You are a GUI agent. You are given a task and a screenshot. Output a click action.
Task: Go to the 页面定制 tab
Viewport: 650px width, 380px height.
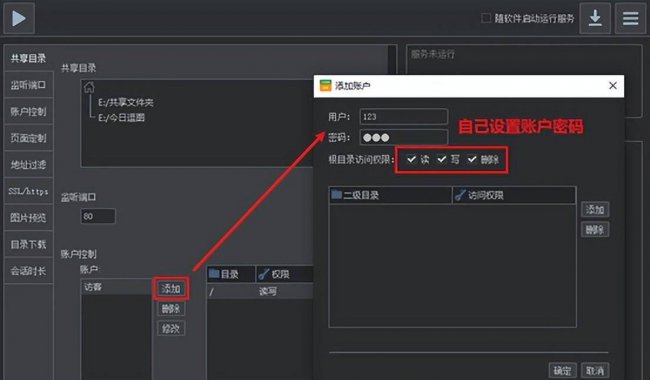pos(28,138)
